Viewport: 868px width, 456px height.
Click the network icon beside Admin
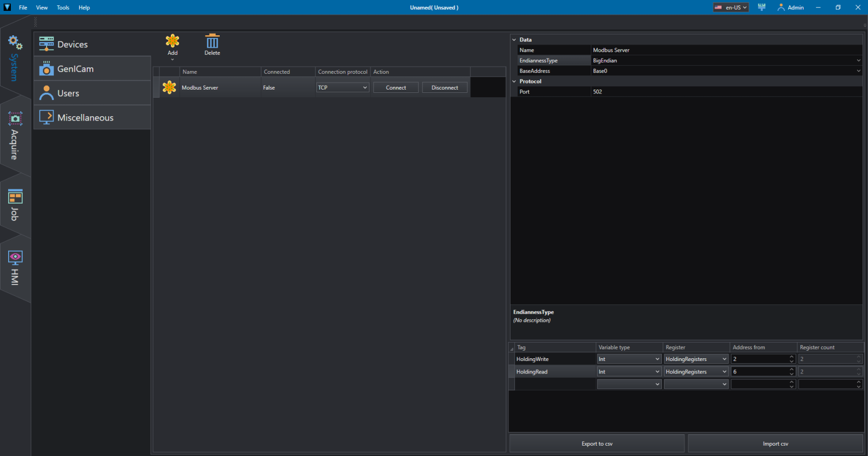tap(762, 8)
